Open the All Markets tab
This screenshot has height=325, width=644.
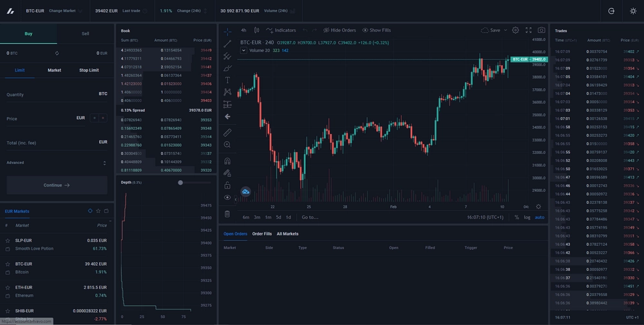coord(287,234)
